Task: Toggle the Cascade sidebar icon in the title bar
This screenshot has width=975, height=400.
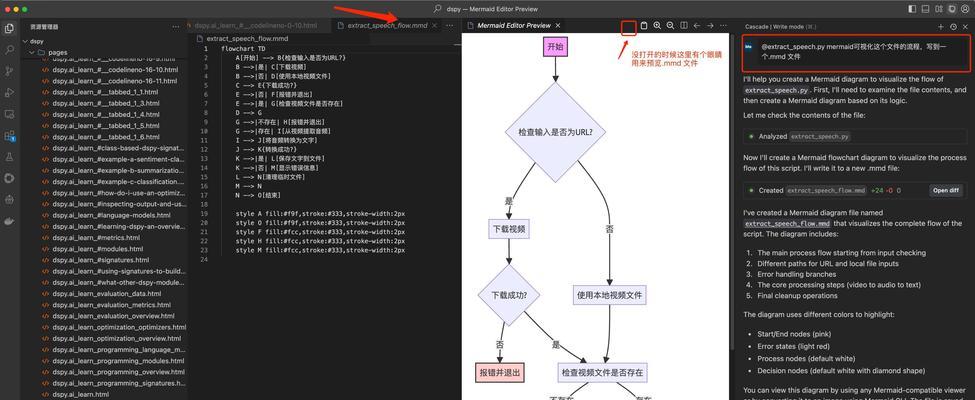Action: point(952,9)
